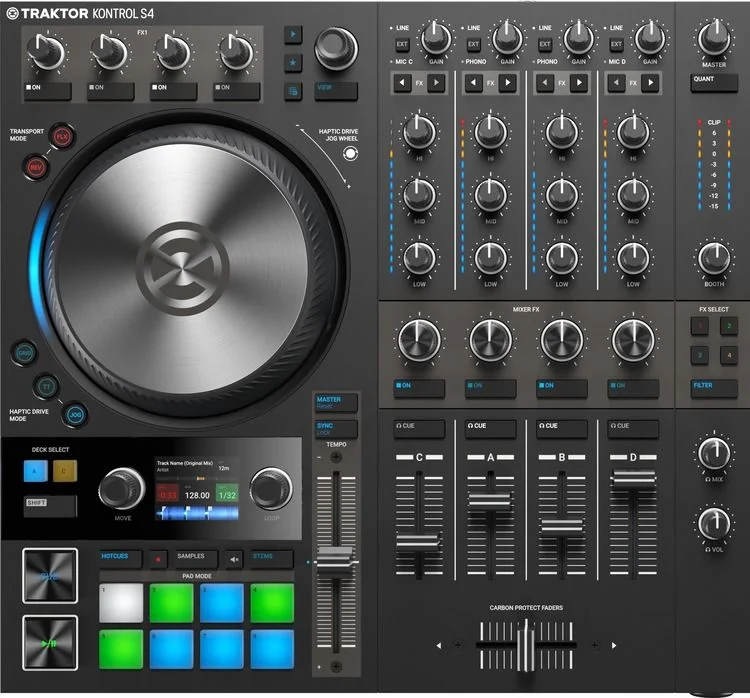Click the play/pause button
Viewport: 750px width, 698px height.
pyautogui.click(x=50, y=643)
